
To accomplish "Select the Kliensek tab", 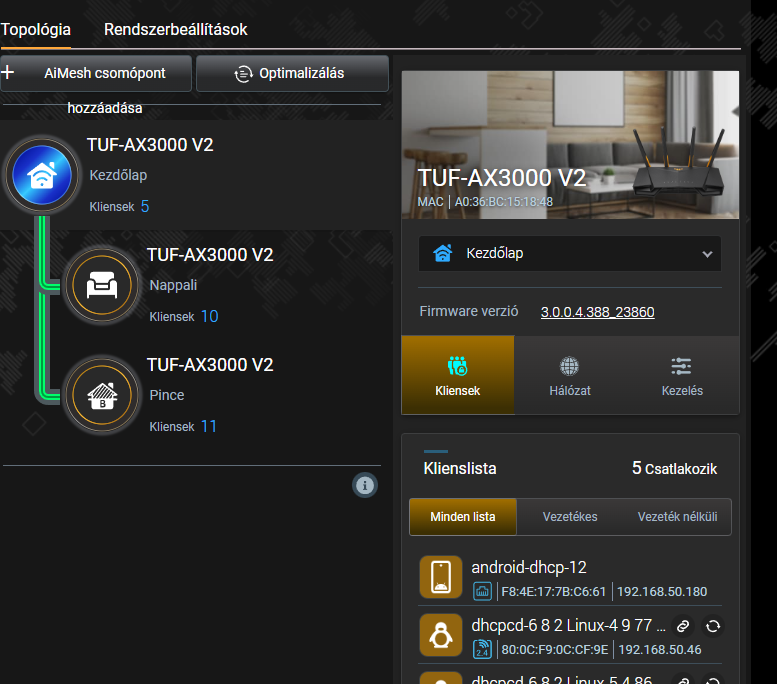I will coord(457,375).
